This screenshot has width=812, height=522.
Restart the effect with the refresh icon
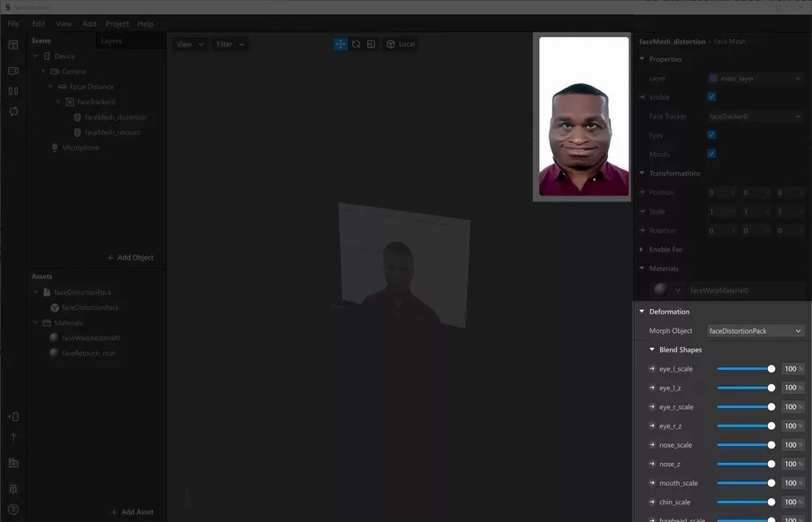13,111
